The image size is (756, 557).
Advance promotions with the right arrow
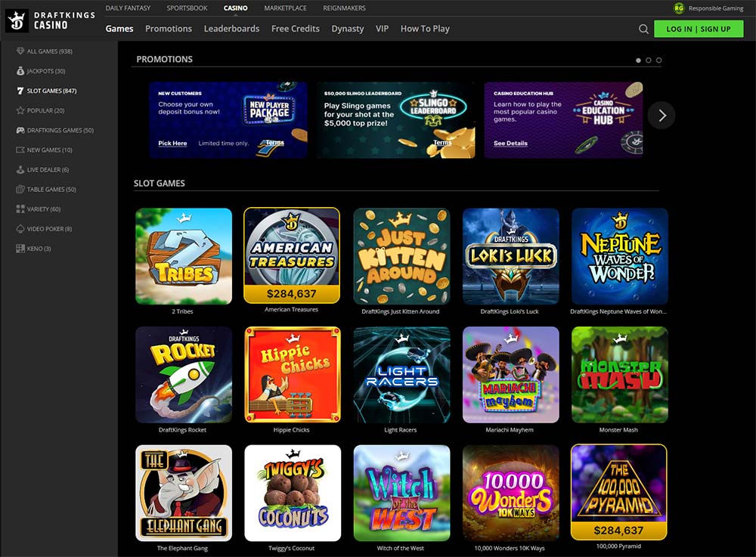(661, 116)
